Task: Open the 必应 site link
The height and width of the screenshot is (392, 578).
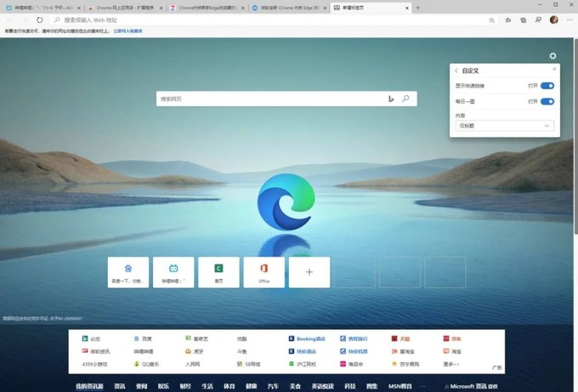Action: (x=91, y=338)
